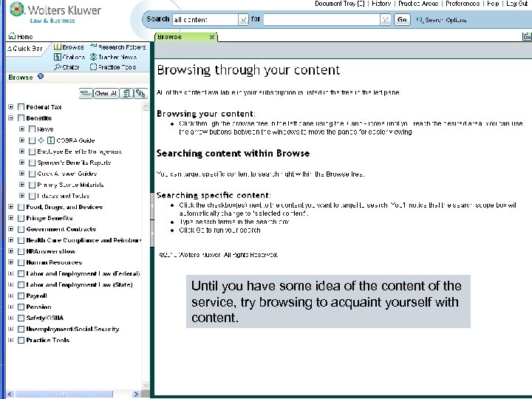Image resolution: width=532 pixels, height=399 pixels.
Task: Check the Fringe Benefits checkbox
Action: [x=21, y=218]
